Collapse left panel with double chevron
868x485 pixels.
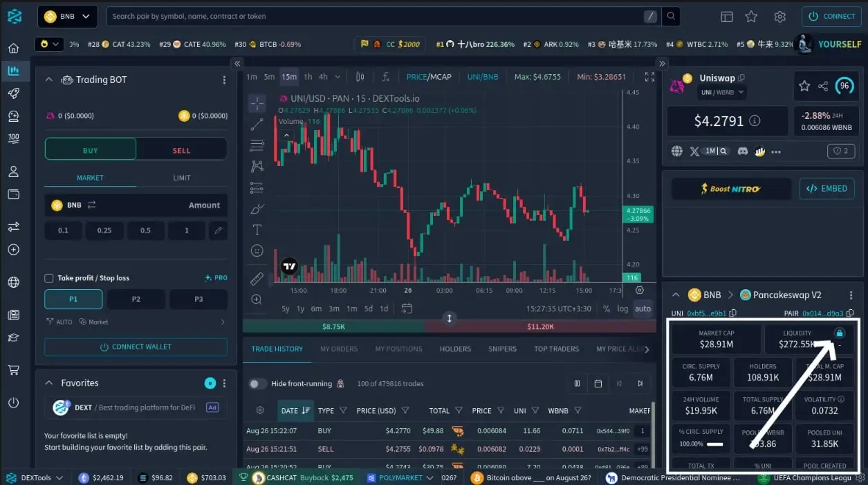(237, 63)
